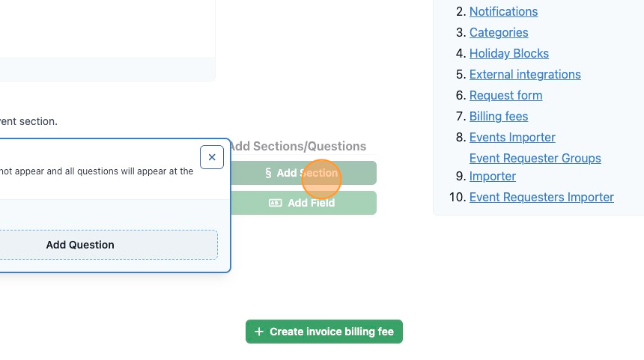Go to the Categories link
This screenshot has height=360, width=644.
(x=499, y=32)
